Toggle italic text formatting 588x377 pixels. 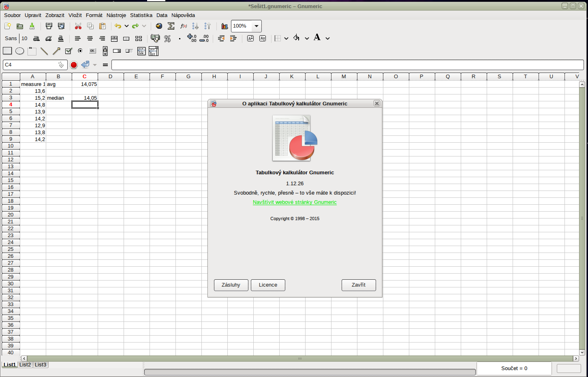(x=49, y=39)
